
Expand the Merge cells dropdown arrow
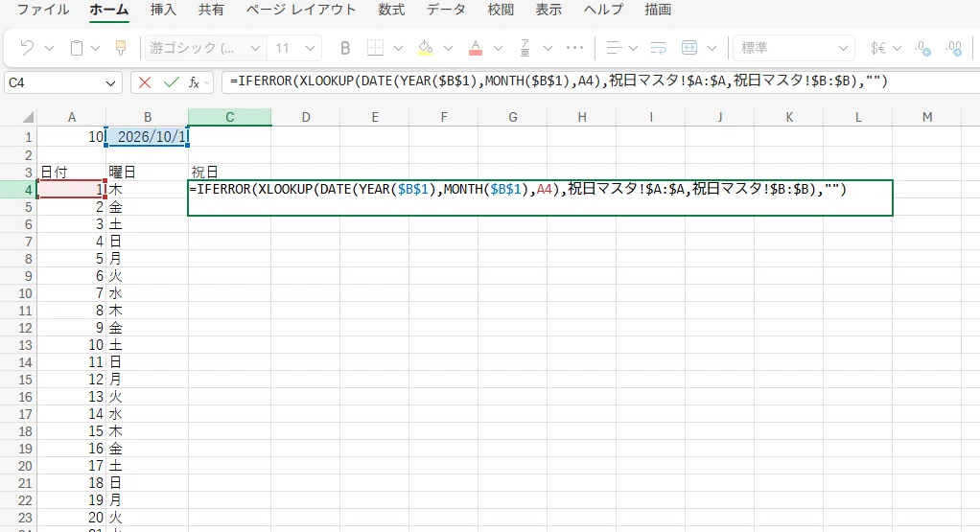[712, 48]
